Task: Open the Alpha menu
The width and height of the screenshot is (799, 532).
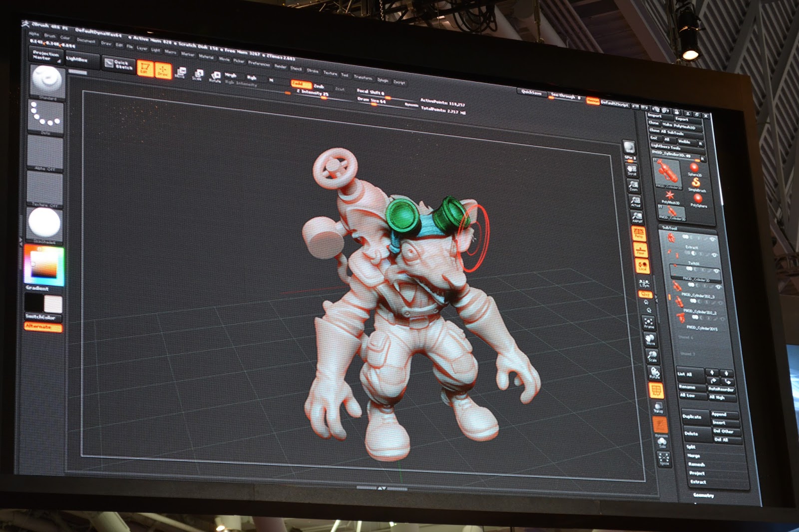Action: (x=33, y=33)
